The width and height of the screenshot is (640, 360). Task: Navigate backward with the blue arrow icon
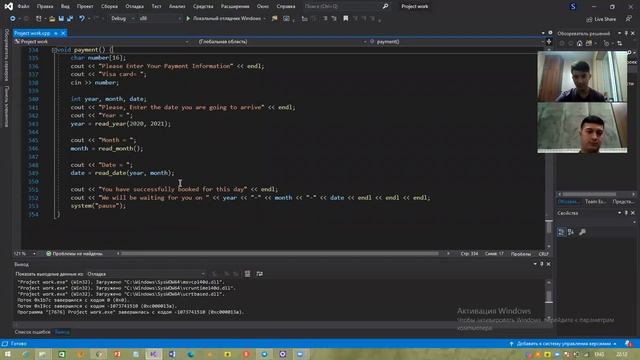click(13, 18)
